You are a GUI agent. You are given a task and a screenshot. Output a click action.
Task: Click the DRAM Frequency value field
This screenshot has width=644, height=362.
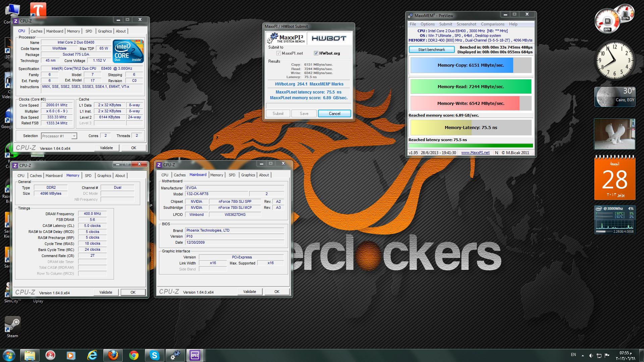pos(93,214)
